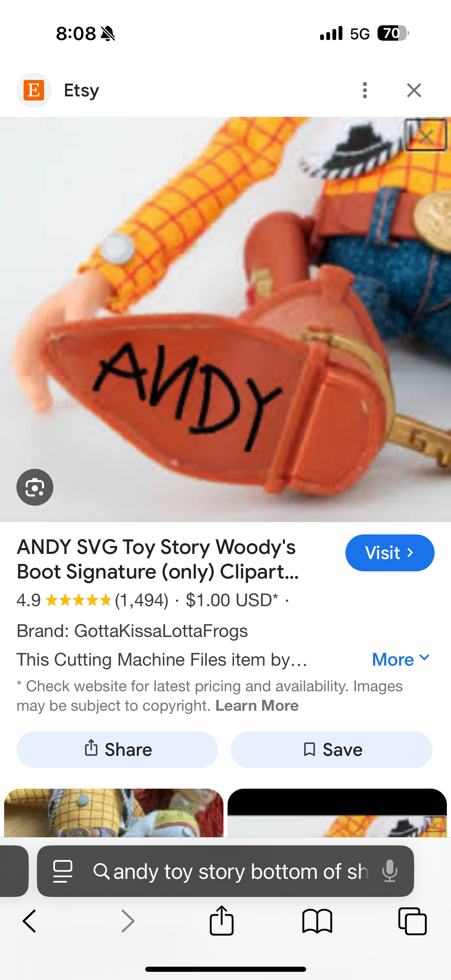Tap the Safari page settings icon
Viewport: 451px width, 980px height.
click(x=63, y=871)
